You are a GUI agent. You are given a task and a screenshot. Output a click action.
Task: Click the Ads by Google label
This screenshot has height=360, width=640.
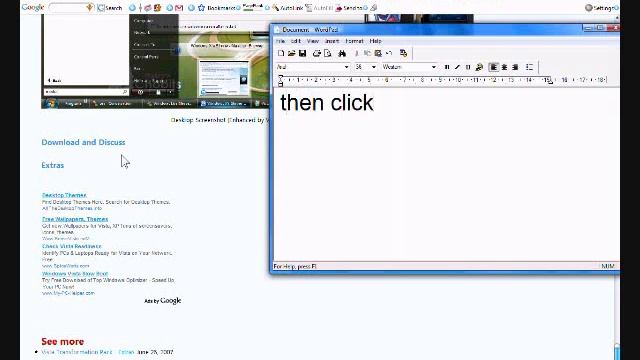pyautogui.click(x=162, y=301)
